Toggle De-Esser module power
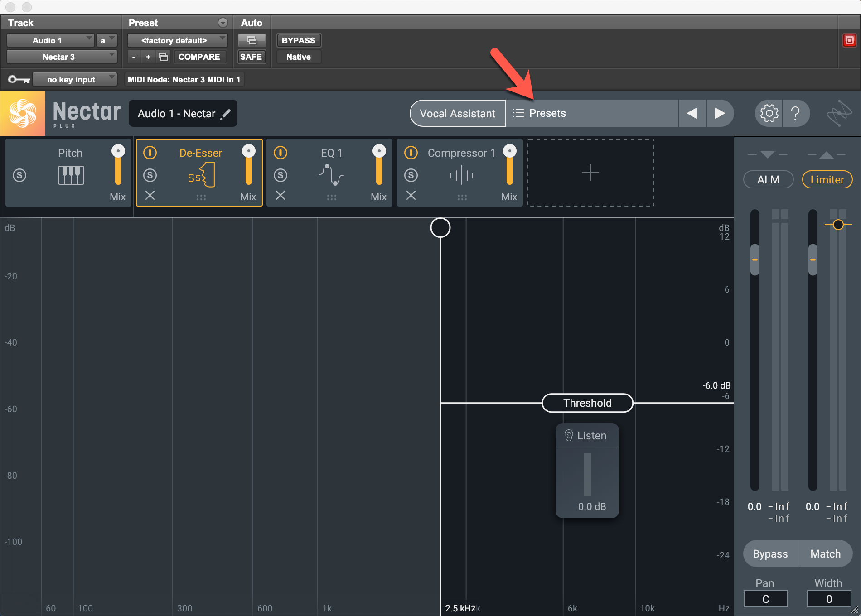 (x=150, y=153)
